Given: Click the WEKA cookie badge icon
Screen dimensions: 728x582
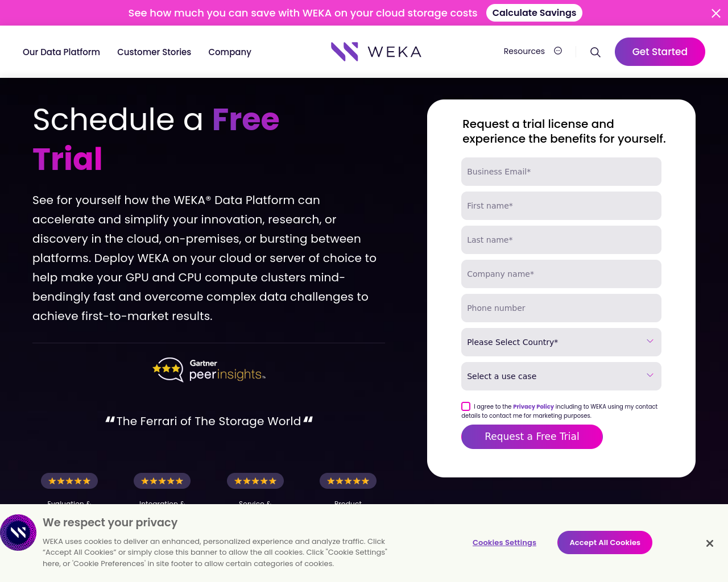Looking at the screenshot, I should pos(18,533).
